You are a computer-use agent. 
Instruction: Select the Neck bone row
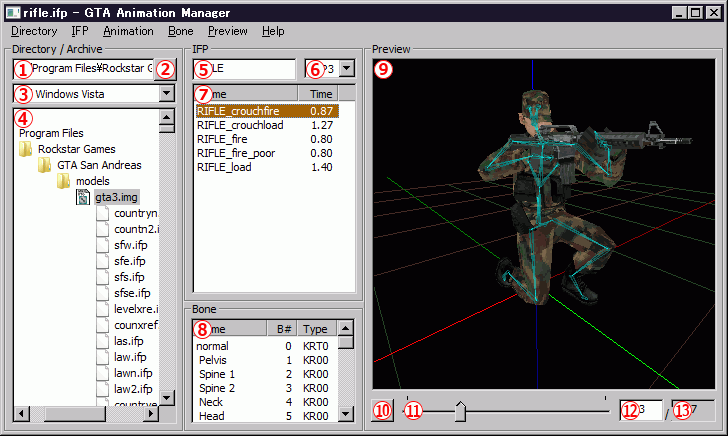(264, 402)
